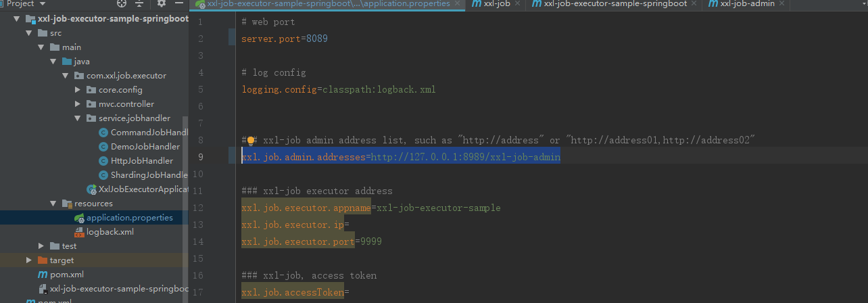
Task: Click the xxl.job.executor.appname line
Action: pyautogui.click(x=371, y=208)
